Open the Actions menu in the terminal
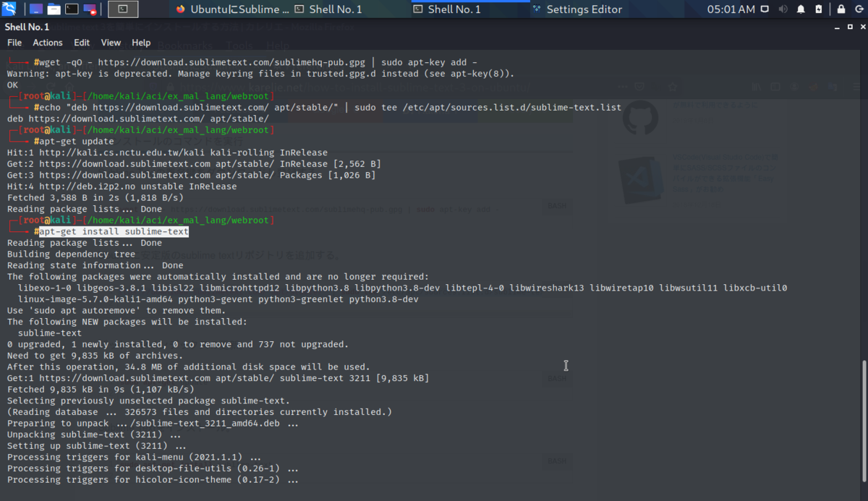This screenshot has width=868, height=501. click(x=48, y=43)
